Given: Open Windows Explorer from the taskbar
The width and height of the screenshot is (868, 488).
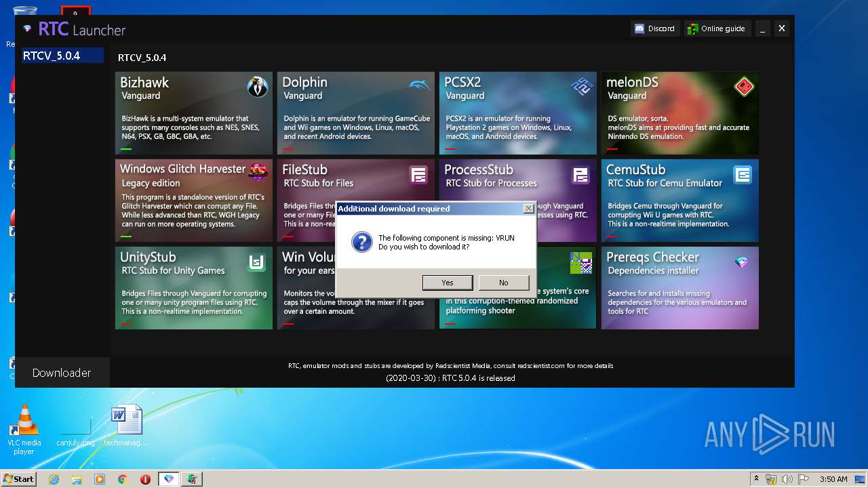Looking at the screenshot, I should pyautogui.click(x=77, y=479).
